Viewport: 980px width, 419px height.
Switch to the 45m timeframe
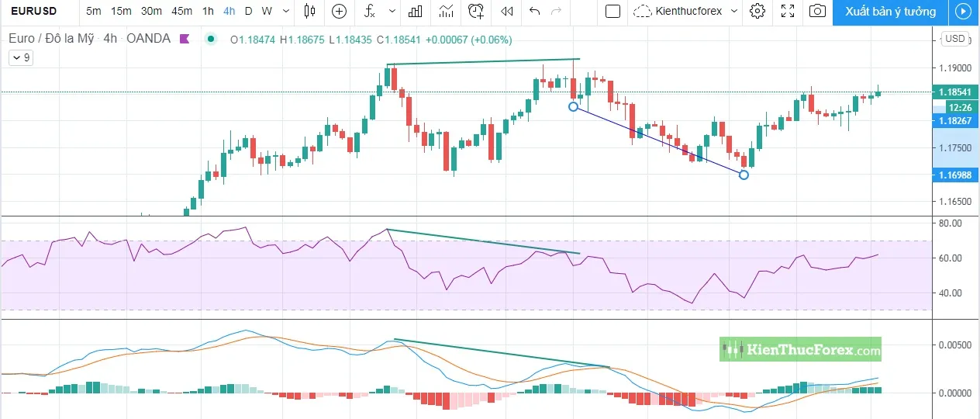tap(182, 11)
